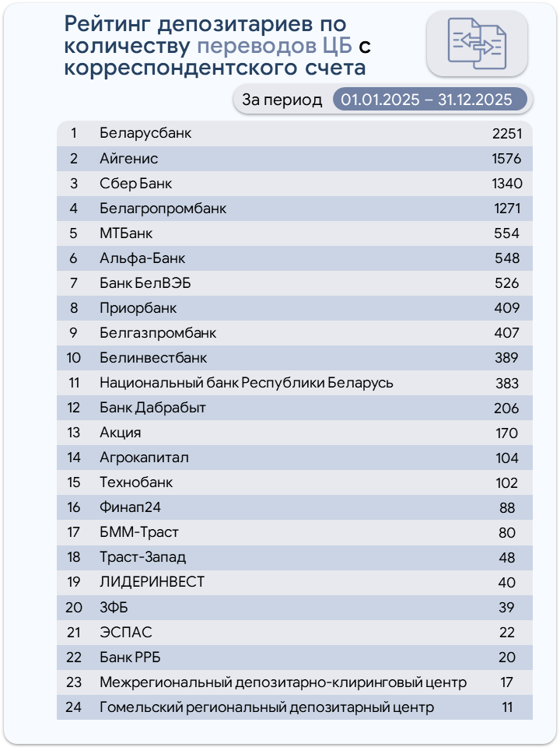
Task: Click Межрегиональный депозитарно-клиринговый центр
Action: coord(283,682)
